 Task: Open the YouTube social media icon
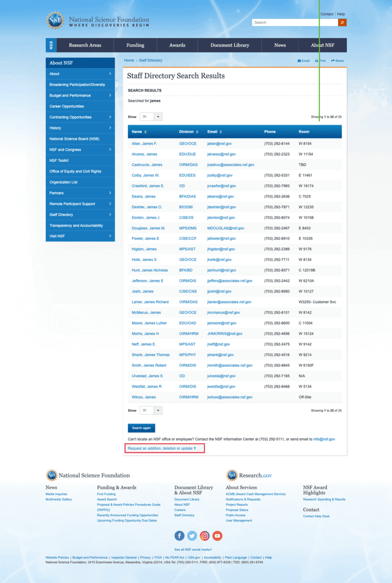pos(218,536)
